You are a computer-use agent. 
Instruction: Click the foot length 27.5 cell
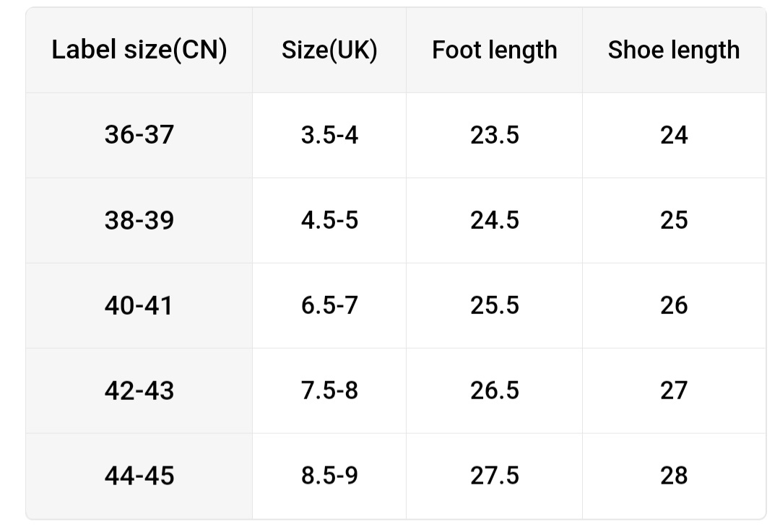pyautogui.click(x=495, y=476)
